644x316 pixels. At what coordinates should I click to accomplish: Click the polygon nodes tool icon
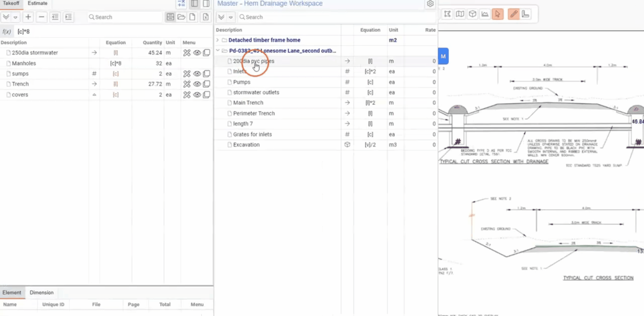point(447,14)
